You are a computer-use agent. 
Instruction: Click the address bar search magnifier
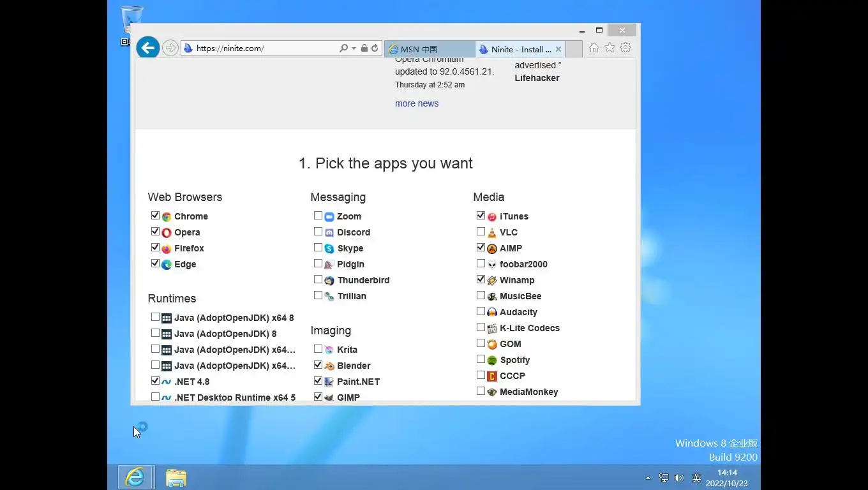tap(344, 48)
